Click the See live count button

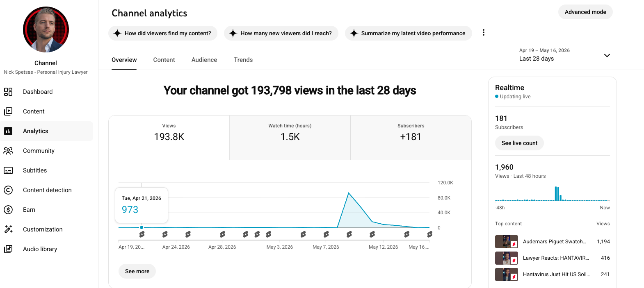[519, 143]
